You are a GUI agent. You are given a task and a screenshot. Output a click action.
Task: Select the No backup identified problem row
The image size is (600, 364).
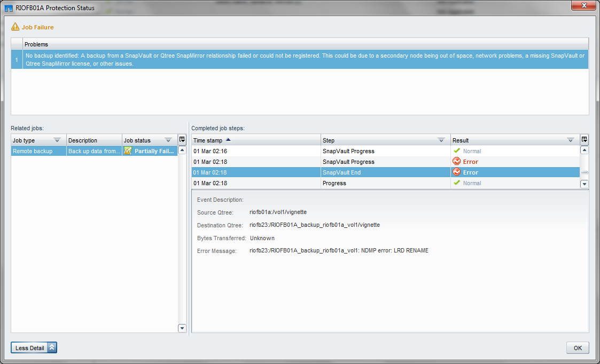pyautogui.click(x=300, y=59)
